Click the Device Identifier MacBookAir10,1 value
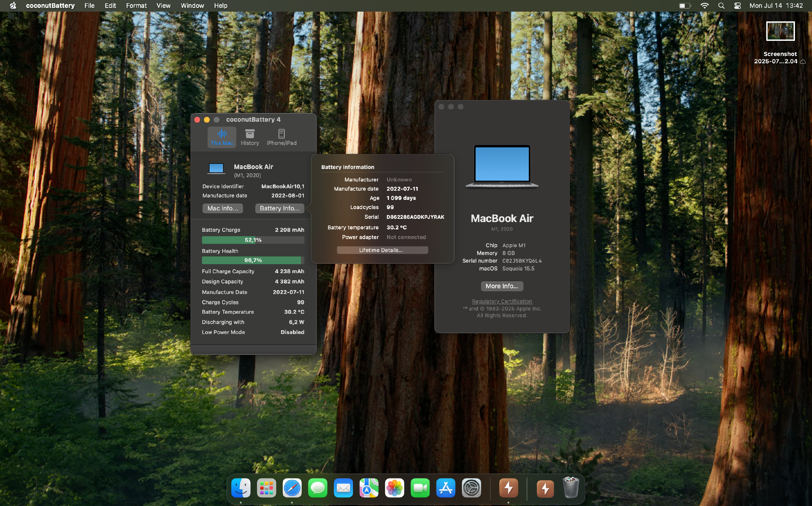Screen dimensions: 812x506 click(283, 186)
